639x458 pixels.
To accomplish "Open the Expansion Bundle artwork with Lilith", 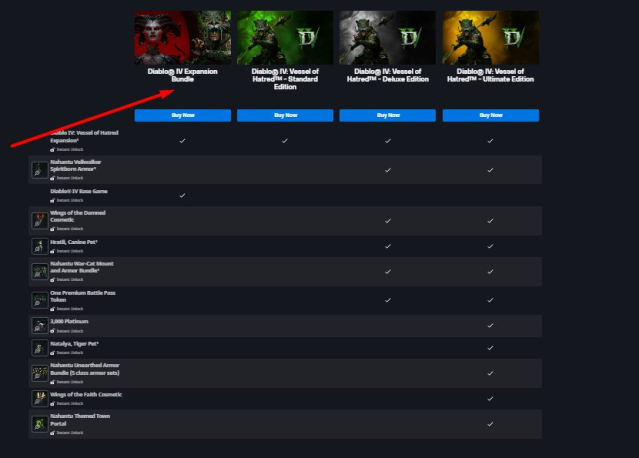I will tap(183, 37).
